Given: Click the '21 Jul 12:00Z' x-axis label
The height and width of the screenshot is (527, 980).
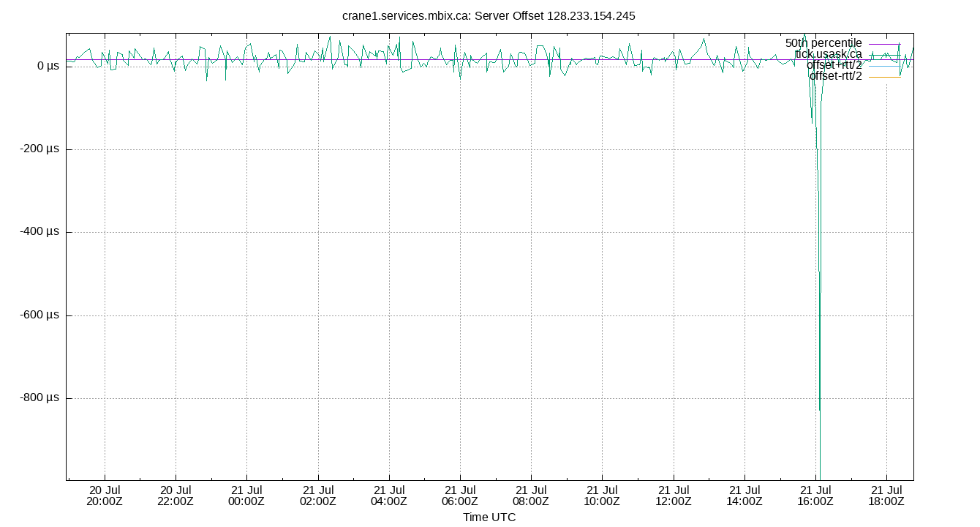Looking at the screenshot, I should (x=674, y=496).
